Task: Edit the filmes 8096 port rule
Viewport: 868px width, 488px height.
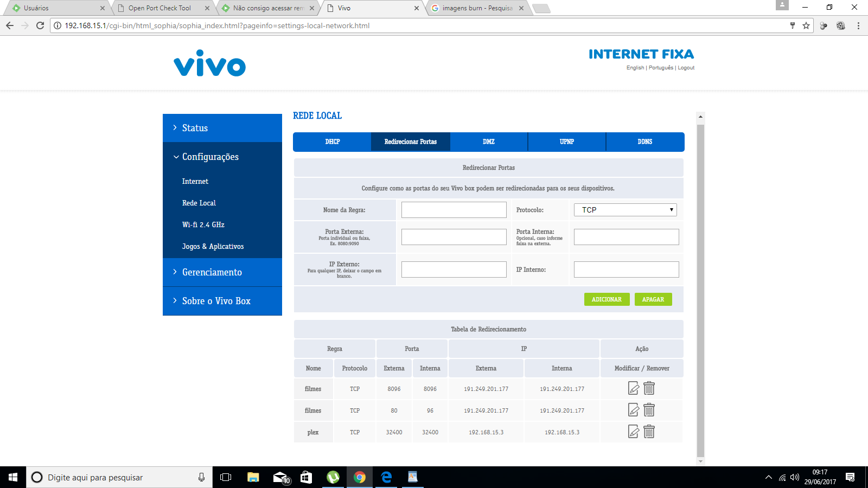Action: (x=633, y=388)
